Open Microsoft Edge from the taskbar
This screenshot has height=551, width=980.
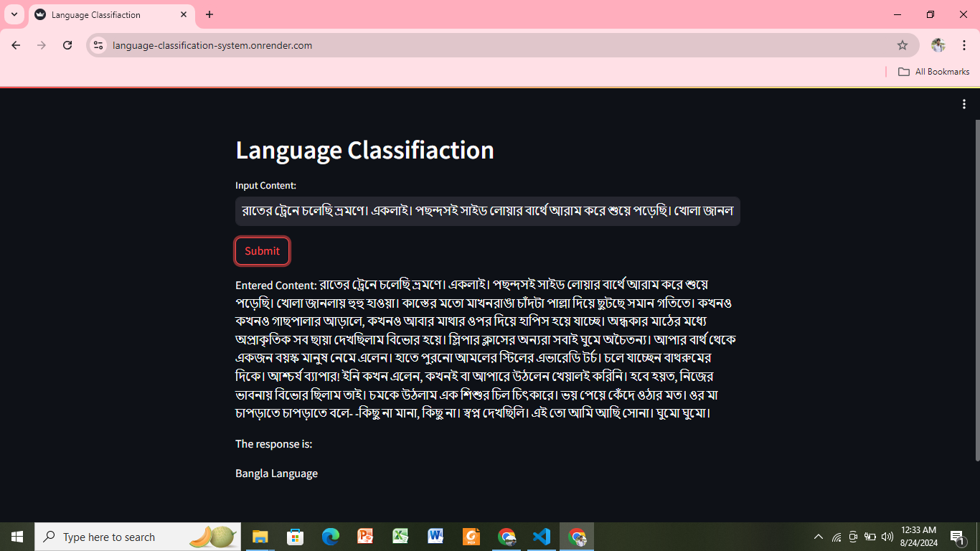pos(330,536)
